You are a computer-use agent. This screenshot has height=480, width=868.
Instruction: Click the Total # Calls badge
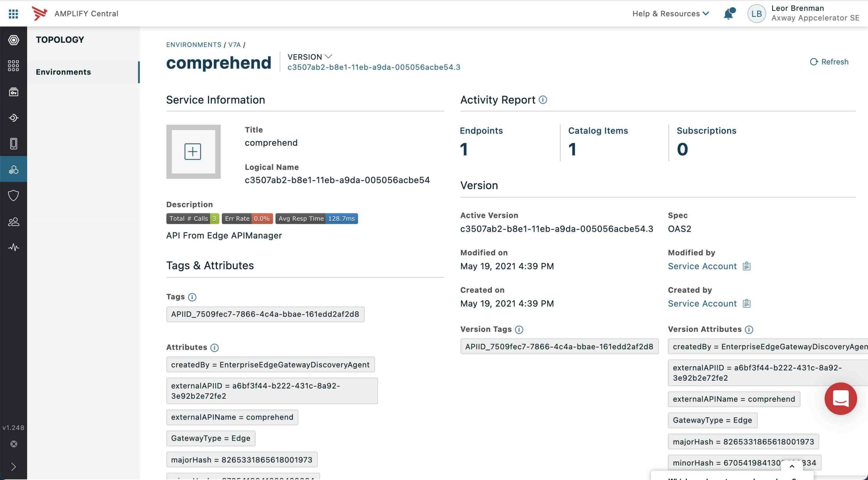[193, 218]
